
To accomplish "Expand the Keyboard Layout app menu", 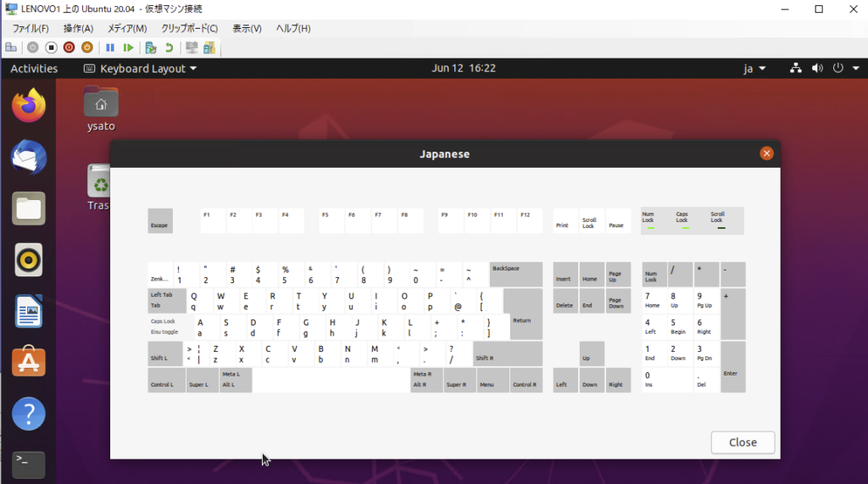I will [140, 69].
